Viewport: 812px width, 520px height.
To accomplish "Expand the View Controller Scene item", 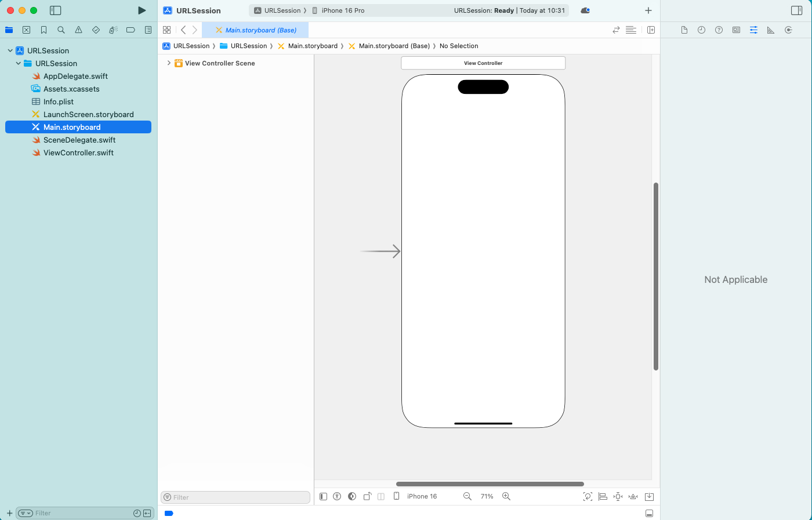I will click(169, 63).
